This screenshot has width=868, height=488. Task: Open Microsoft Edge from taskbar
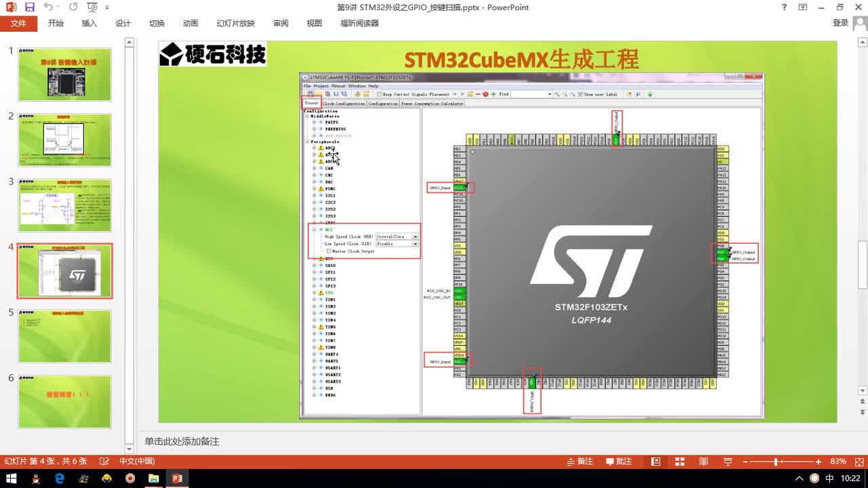(x=59, y=479)
